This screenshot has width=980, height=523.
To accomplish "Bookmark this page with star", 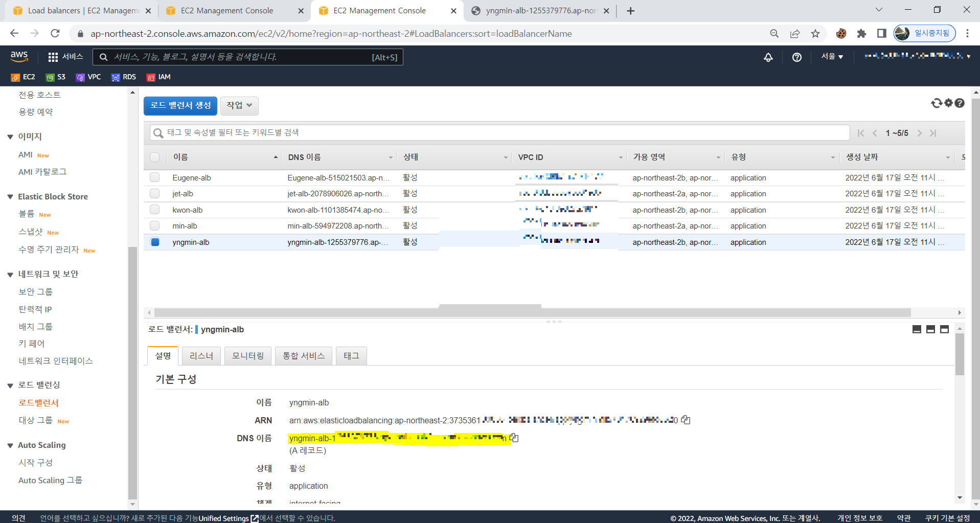I will (x=815, y=34).
